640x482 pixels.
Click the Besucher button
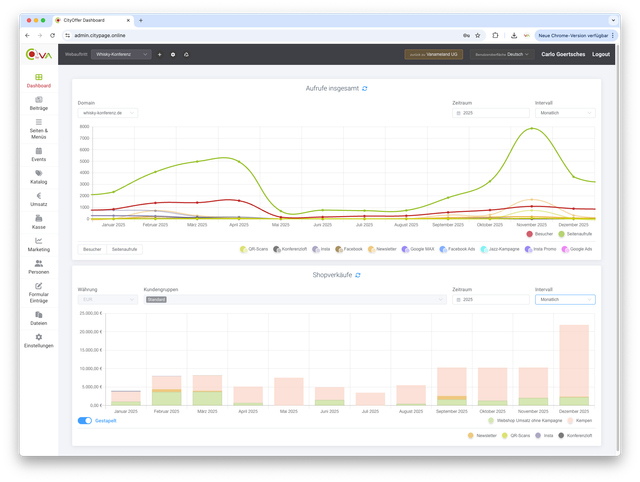pyautogui.click(x=91, y=248)
